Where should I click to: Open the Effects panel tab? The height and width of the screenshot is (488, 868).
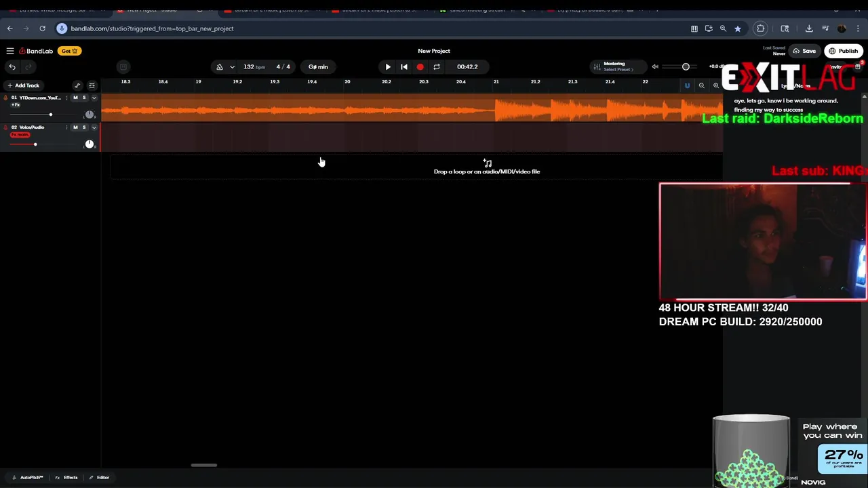point(66,478)
